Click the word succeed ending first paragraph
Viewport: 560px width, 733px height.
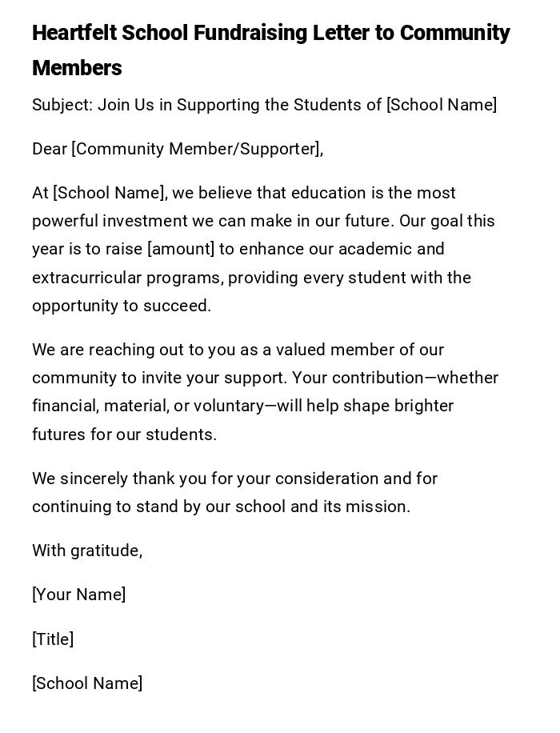point(181,306)
